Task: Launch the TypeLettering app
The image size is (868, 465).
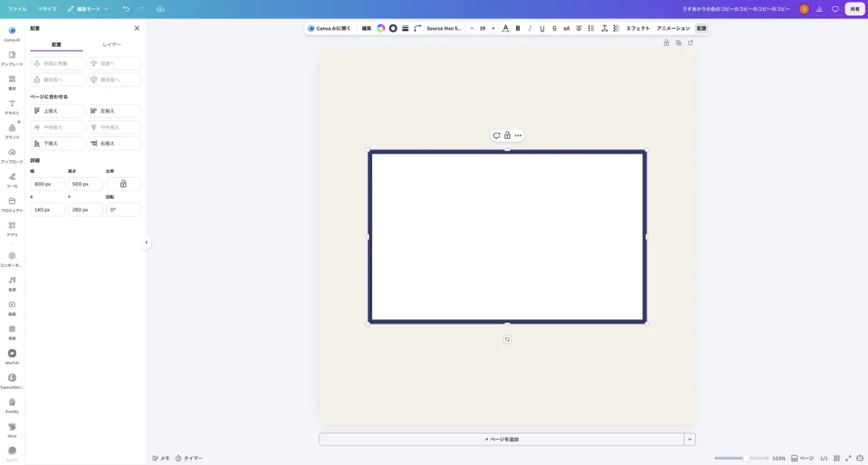Action: (12, 380)
